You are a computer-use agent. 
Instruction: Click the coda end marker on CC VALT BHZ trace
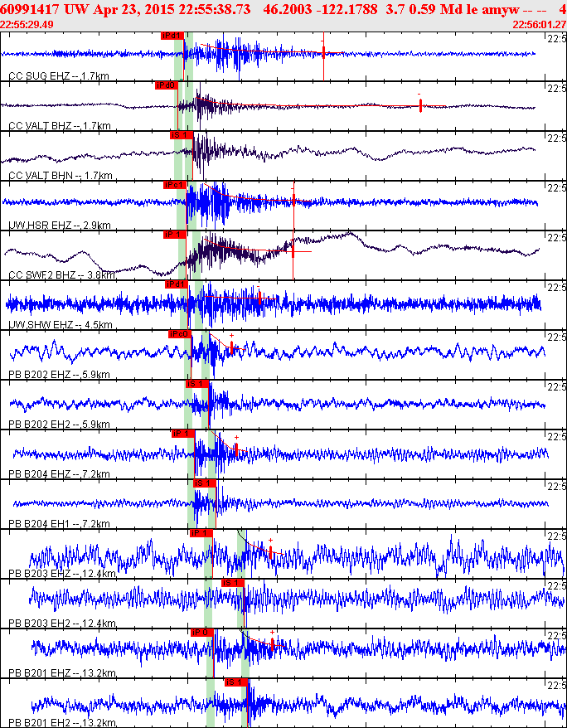click(x=420, y=106)
